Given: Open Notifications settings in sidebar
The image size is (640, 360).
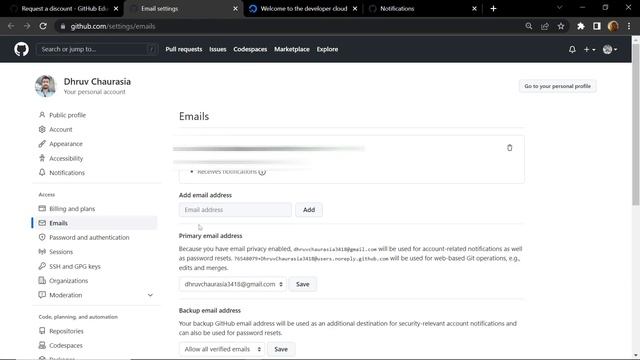Looking at the screenshot, I should 67,173.
